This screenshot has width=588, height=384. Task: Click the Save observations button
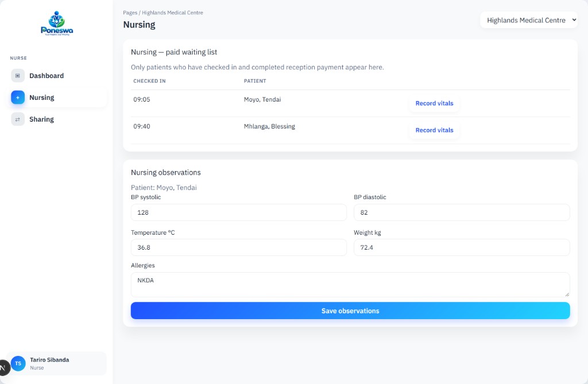(x=350, y=311)
